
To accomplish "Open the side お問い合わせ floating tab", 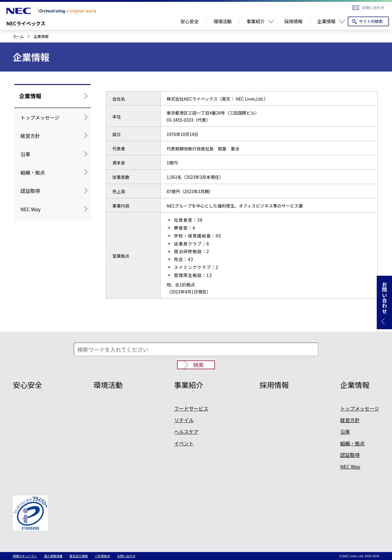I will [384, 302].
